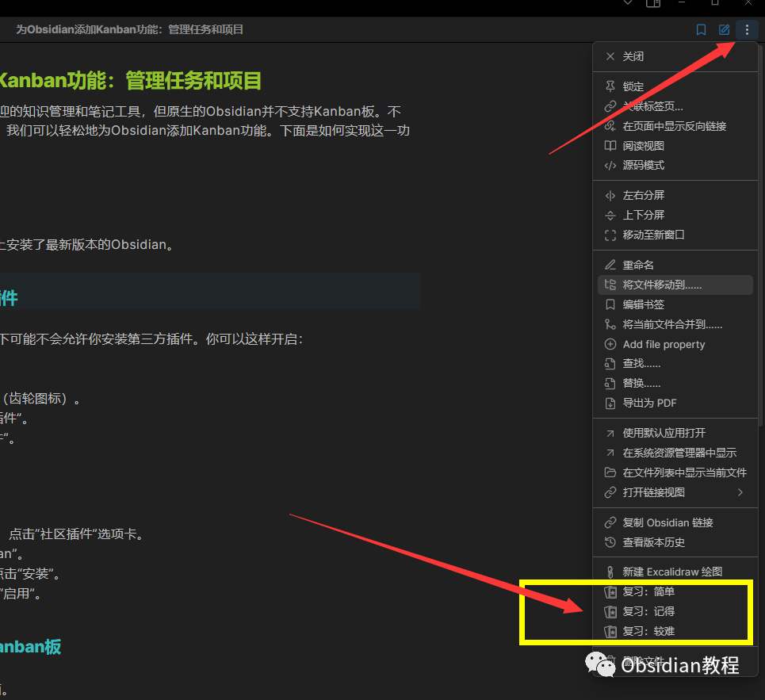Select 移动至新窗口
Screen dimensions: 765x700
[x=675, y=235]
